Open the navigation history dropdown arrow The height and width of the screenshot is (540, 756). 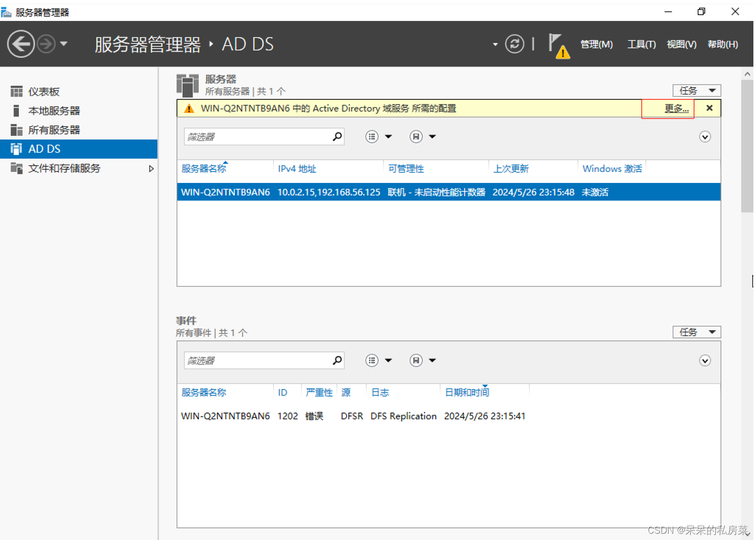pos(64,44)
